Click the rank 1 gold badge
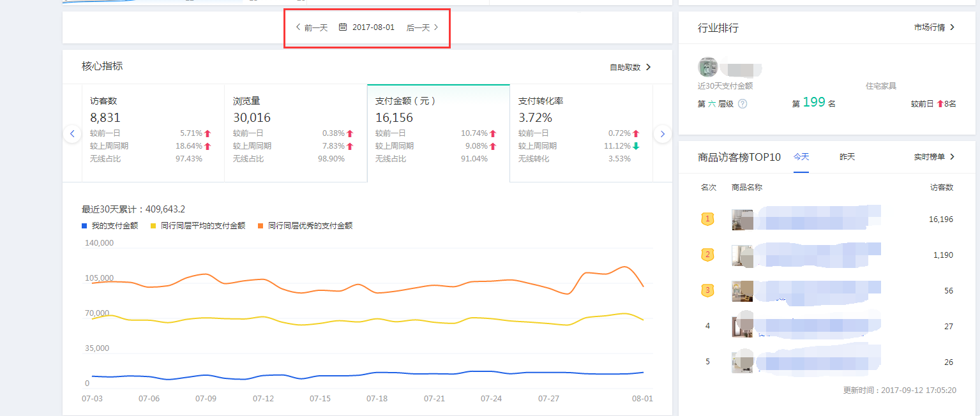980x416 pixels. [x=707, y=219]
